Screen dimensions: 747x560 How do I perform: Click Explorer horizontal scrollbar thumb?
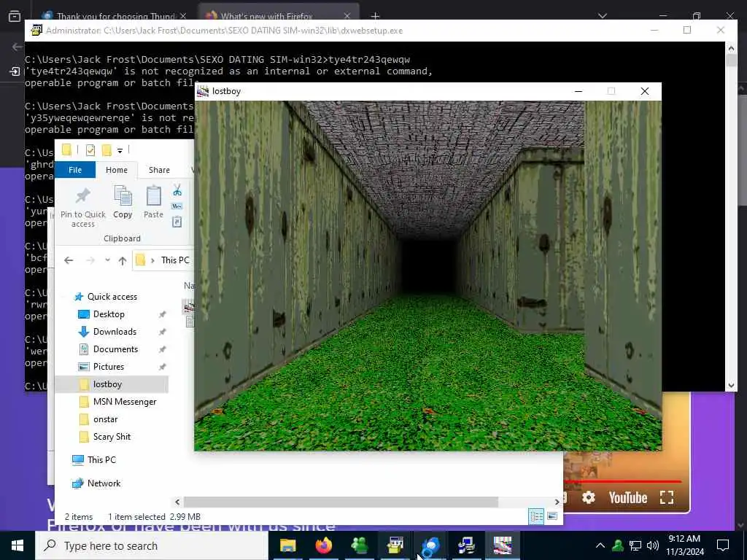341,502
